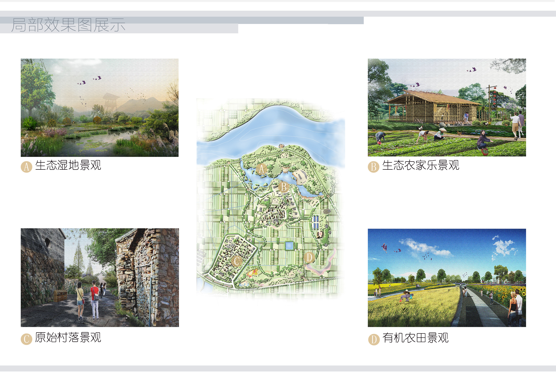556x392 pixels.
Task: Click marker D on the site map
Action: pos(309,257)
